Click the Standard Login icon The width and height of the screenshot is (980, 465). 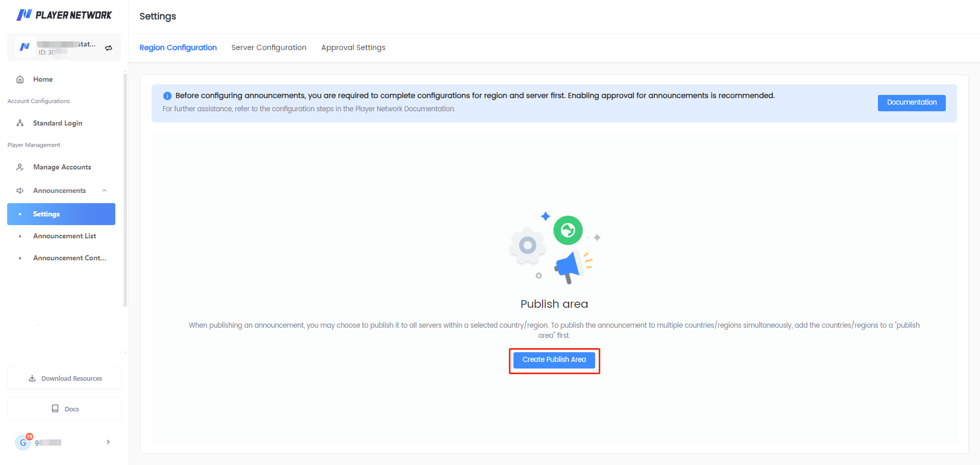[20, 124]
